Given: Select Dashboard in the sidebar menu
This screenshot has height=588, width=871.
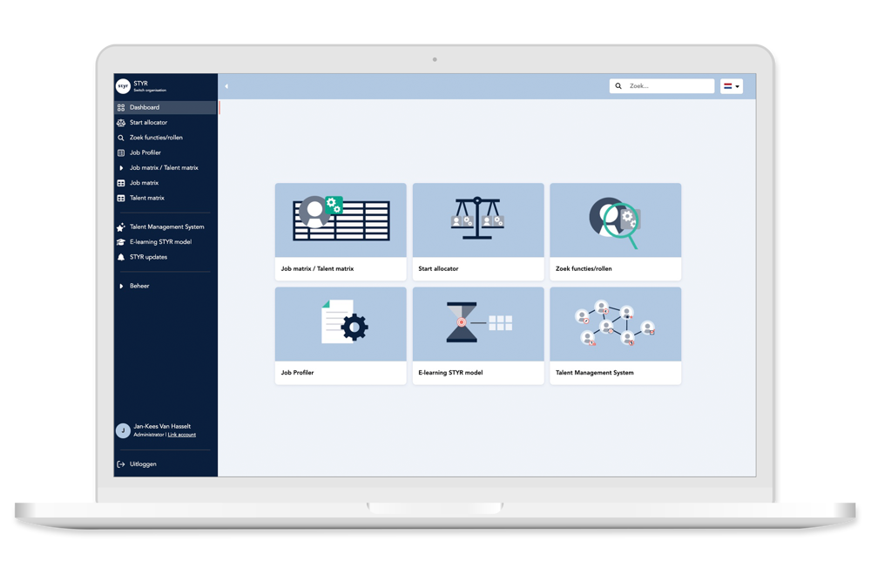Looking at the screenshot, I should pos(145,108).
